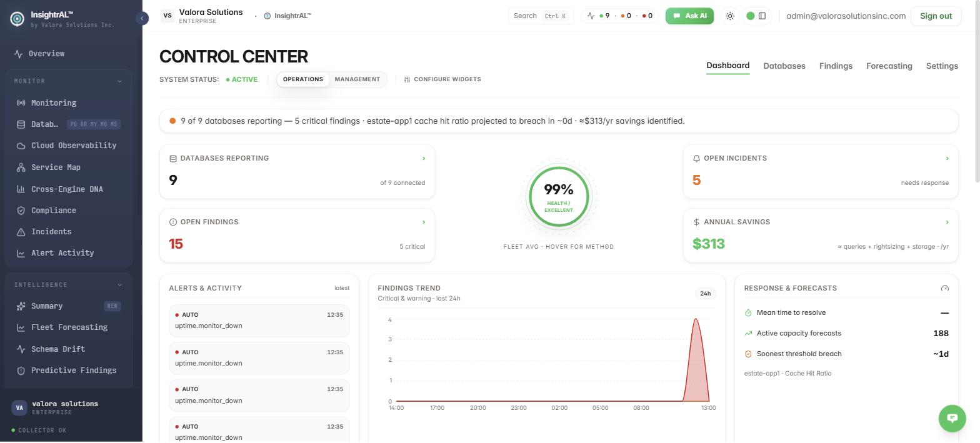
Task: Switch to Management view toggle
Action: tap(357, 79)
